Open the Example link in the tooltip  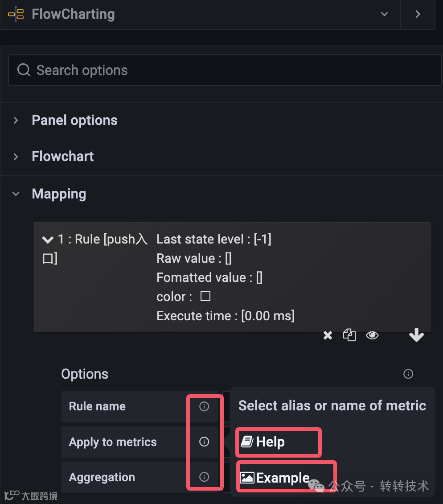tap(282, 478)
